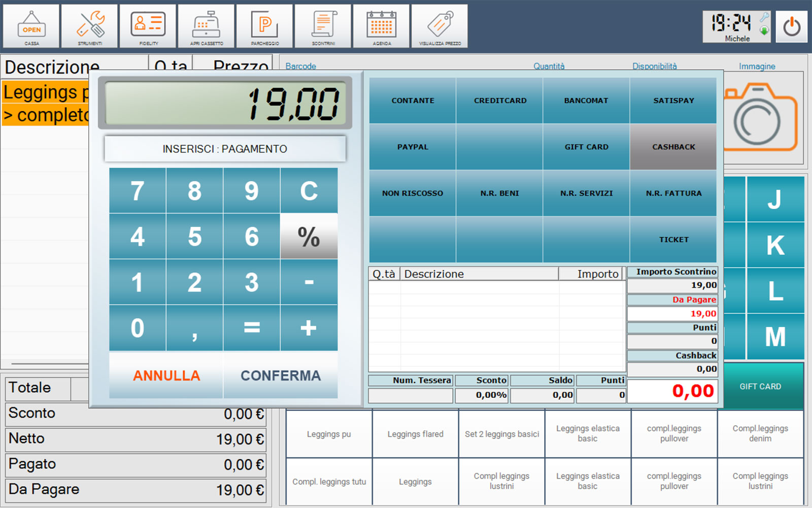This screenshot has width=812, height=508.
Task: Click the Barcode column label
Action: [x=300, y=66]
